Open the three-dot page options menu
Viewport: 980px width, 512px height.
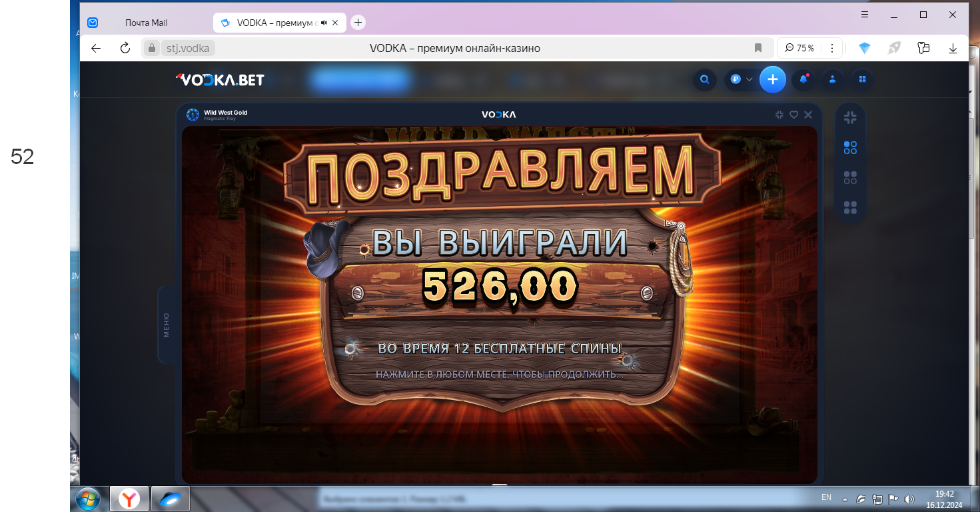pyautogui.click(x=831, y=48)
